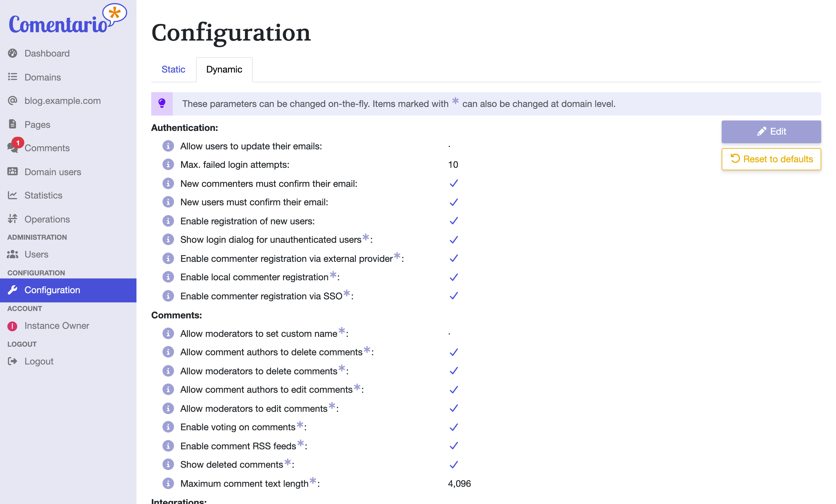Info icon for Enable comment RSS feeds
The width and height of the screenshot is (836, 504).
[x=168, y=446]
